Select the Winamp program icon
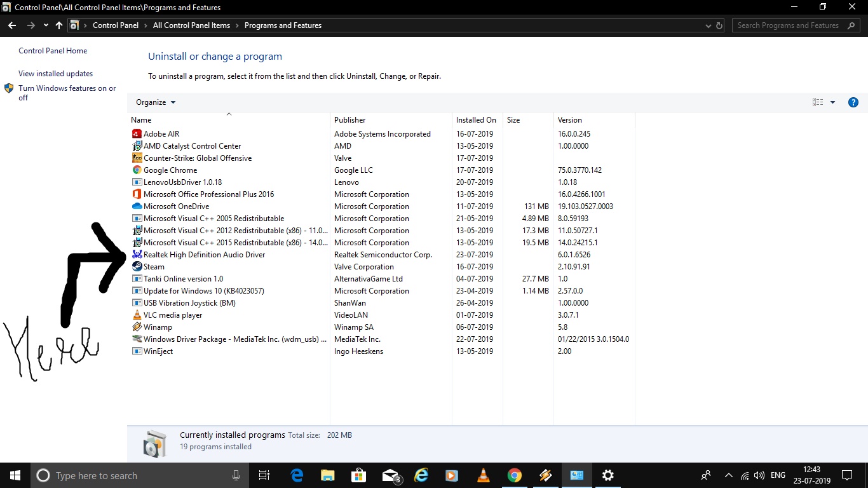Viewport: 868px width, 488px height. coord(137,327)
